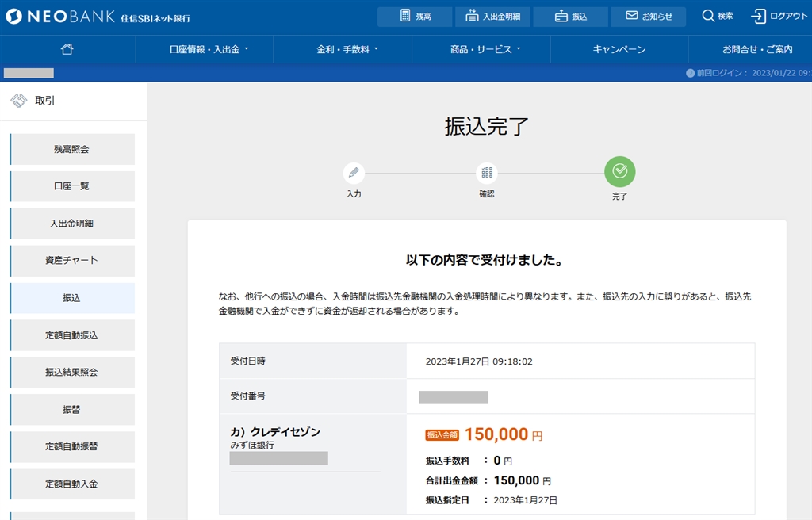Click the 振込 header shortcut button
The image size is (812, 520).
click(x=571, y=17)
